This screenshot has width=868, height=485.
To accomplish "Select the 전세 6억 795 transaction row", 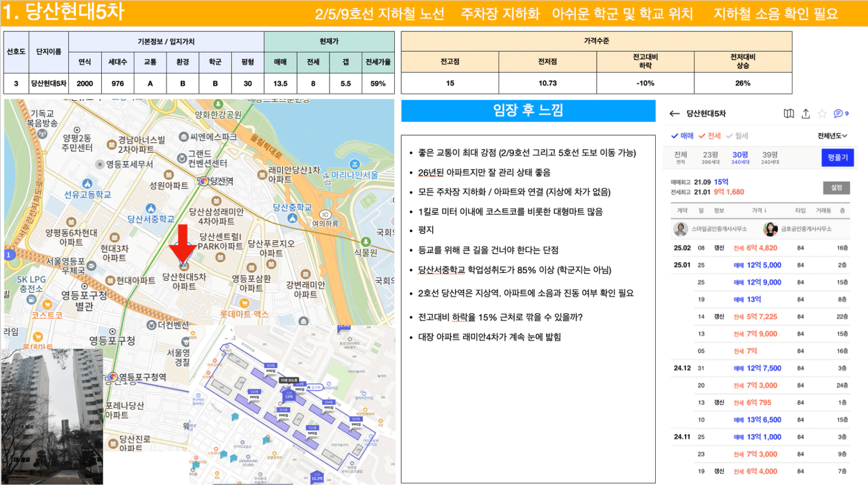I will (760, 402).
